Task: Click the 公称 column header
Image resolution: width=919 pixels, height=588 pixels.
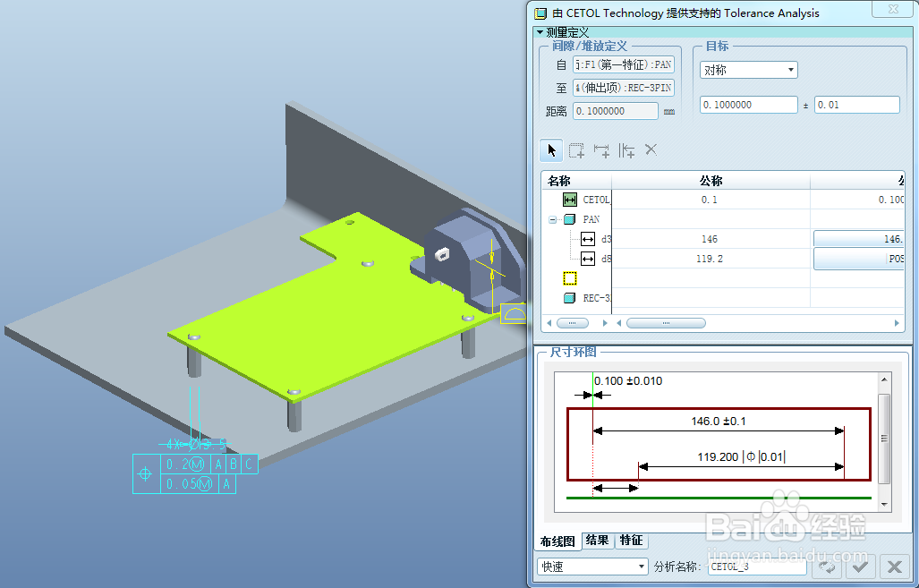Action: [711, 181]
